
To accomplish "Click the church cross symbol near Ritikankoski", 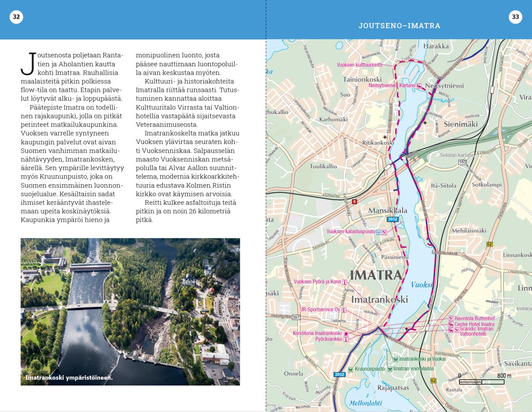I will [x=385, y=138].
